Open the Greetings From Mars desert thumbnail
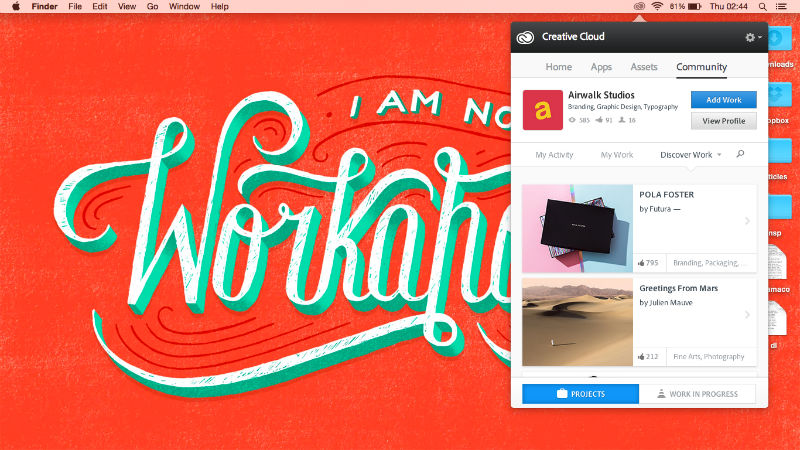Screen dimensions: 800x450 (x=577, y=322)
